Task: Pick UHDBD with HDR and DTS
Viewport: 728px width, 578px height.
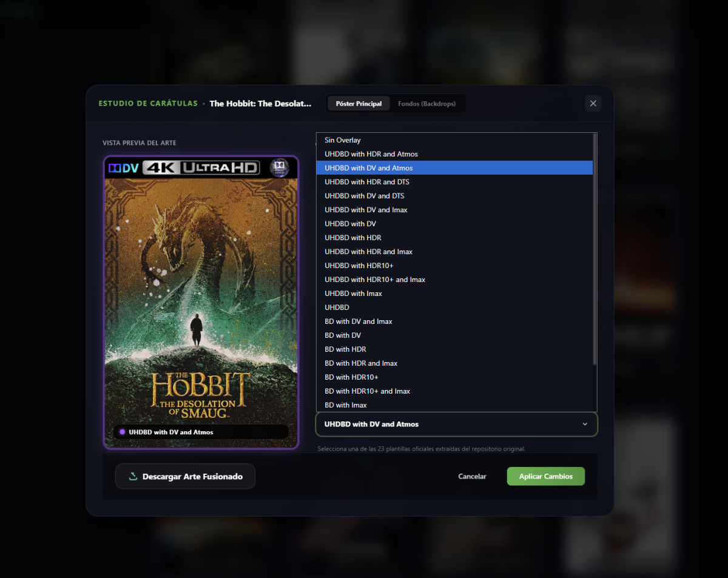Action: pyautogui.click(x=454, y=182)
